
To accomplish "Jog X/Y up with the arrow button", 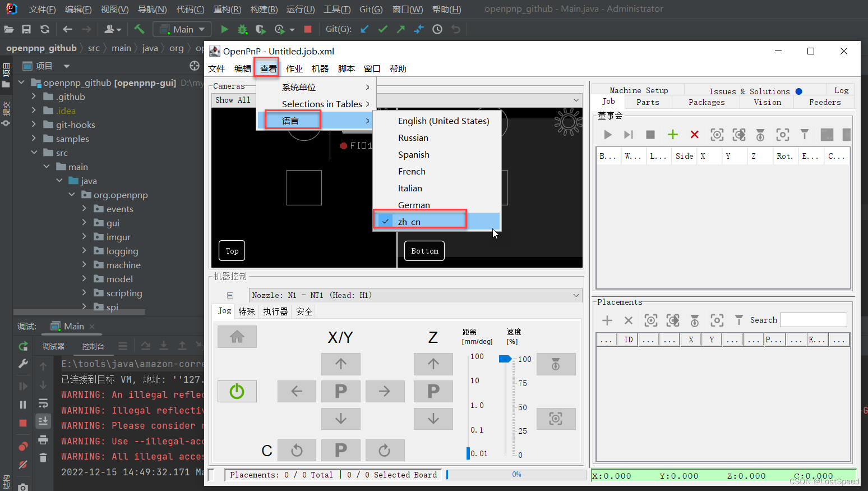I will (x=341, y=364).
